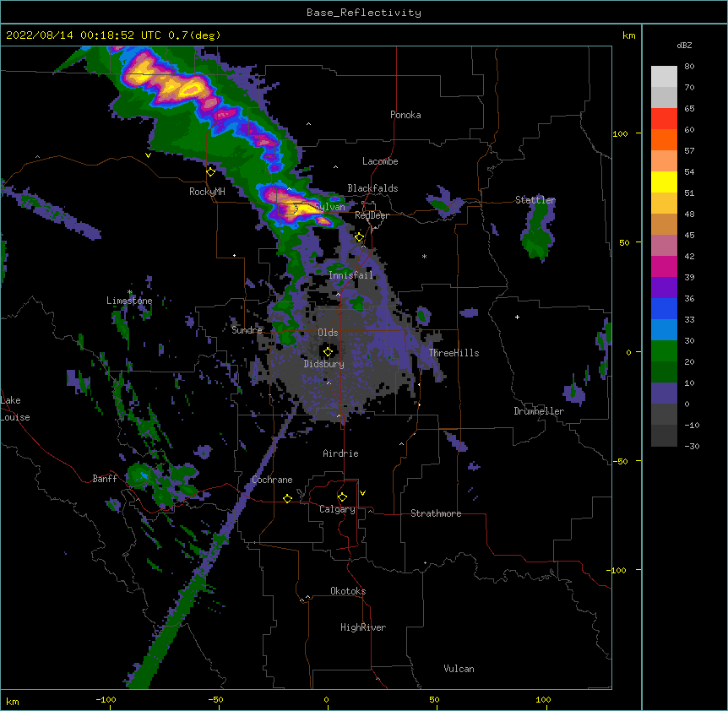This screenshot has width=728, height=711.
Task: Click the Lacombe city label
Action: (x=380, y=161)
